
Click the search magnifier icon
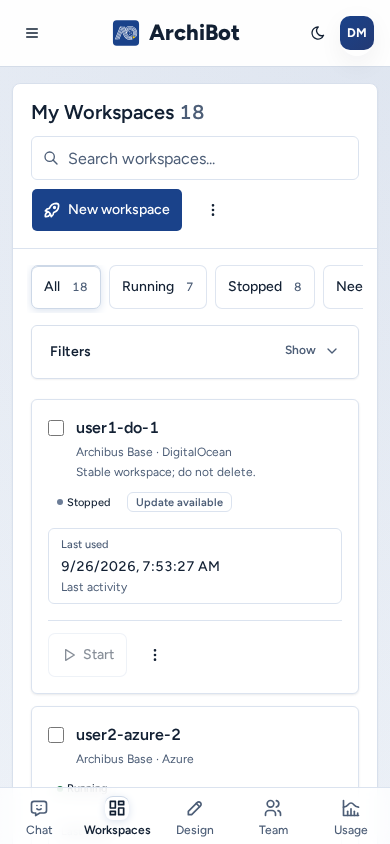click(x=51, y=158)
